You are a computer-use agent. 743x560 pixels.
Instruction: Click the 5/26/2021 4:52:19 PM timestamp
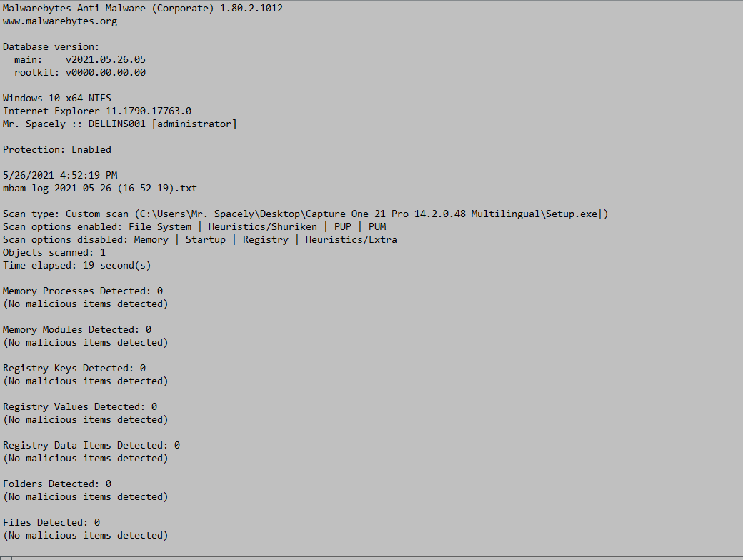pos(60,175)
